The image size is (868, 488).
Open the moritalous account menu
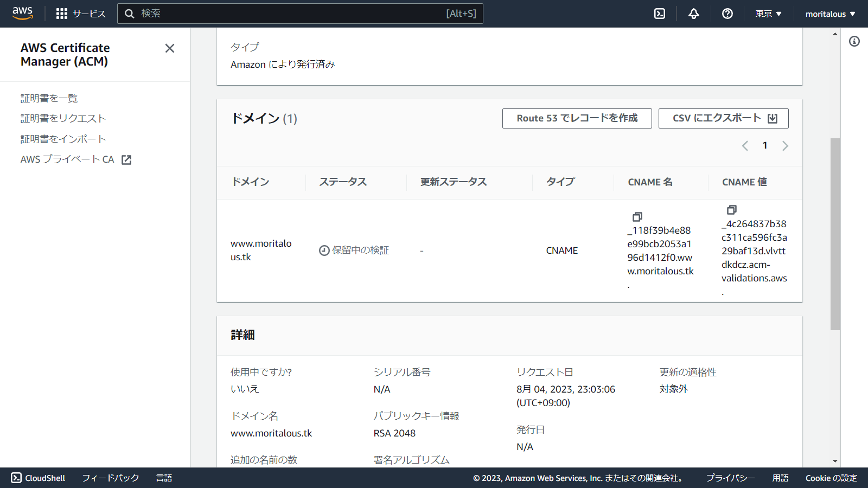coord(829,14)
